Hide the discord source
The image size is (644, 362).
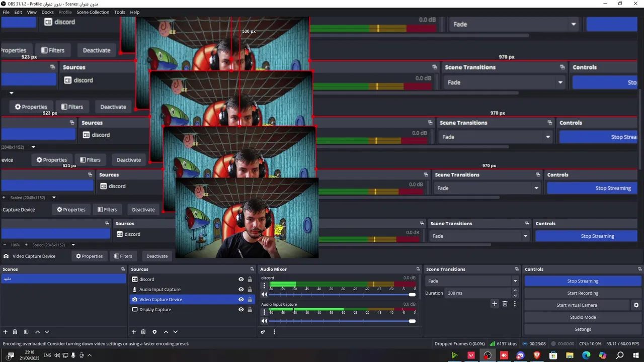[x=241, y=280]
